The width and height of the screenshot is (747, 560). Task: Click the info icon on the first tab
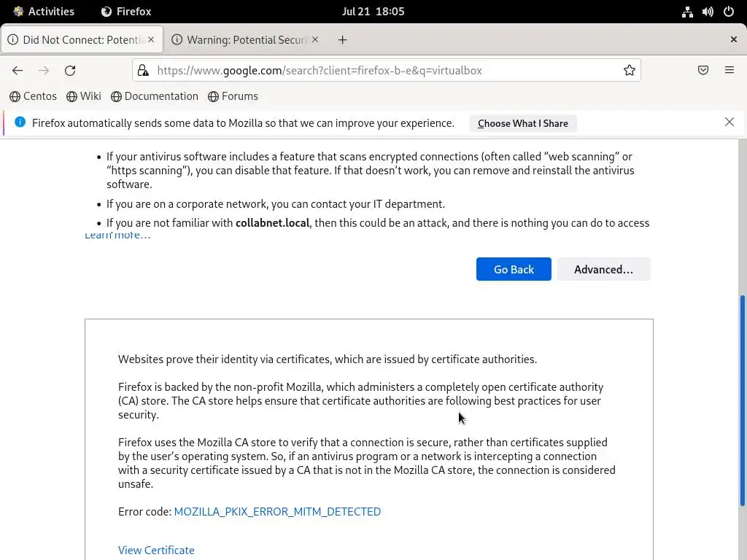(x=13, y=39)
